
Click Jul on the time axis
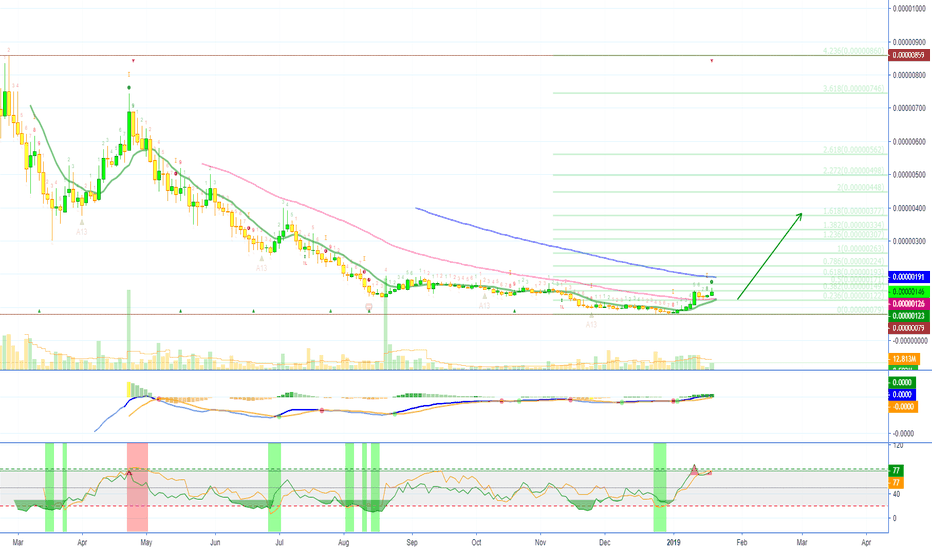pos(279,542)
